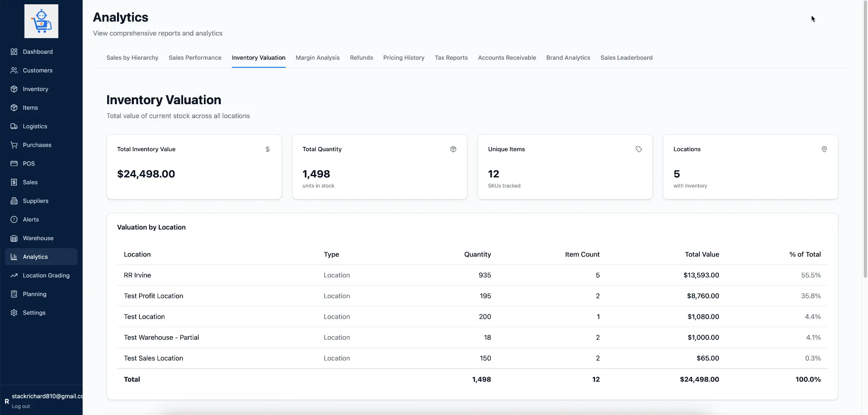This screenshot has width=868, height=415.
Task: Click the stackrichard810 account email
Action: [47, 396]
